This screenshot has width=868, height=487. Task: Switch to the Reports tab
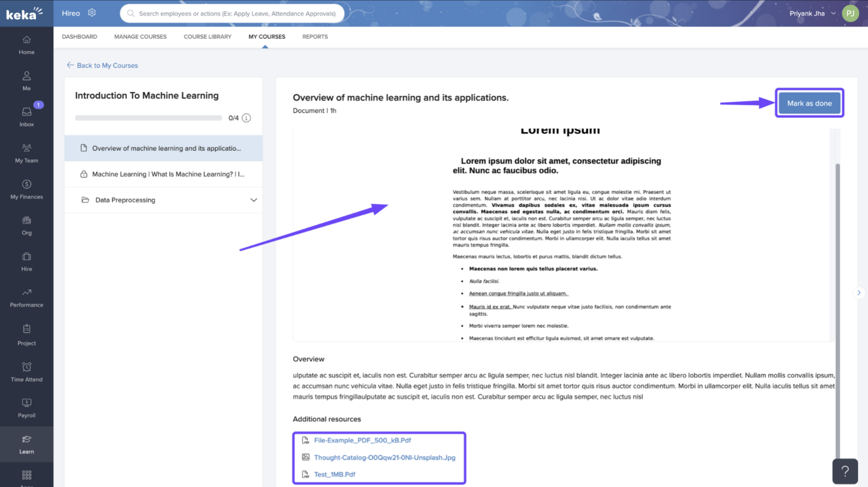[315, 36]
